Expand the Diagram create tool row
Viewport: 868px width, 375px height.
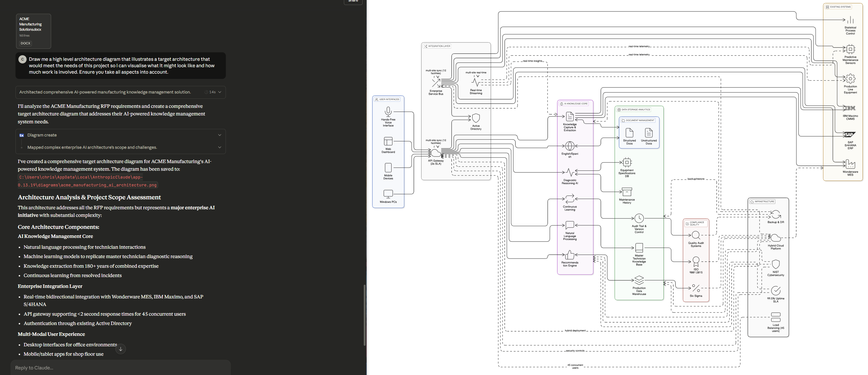coord(220,135)
